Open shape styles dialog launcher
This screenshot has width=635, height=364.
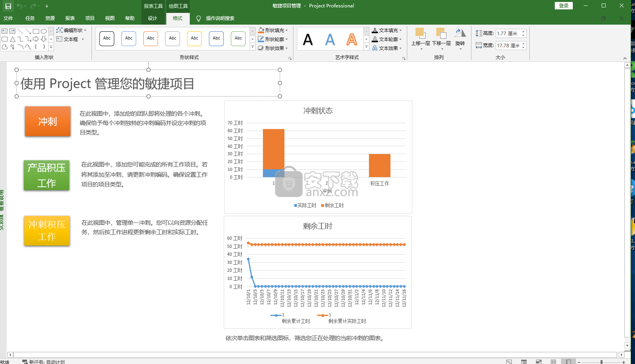290,58
